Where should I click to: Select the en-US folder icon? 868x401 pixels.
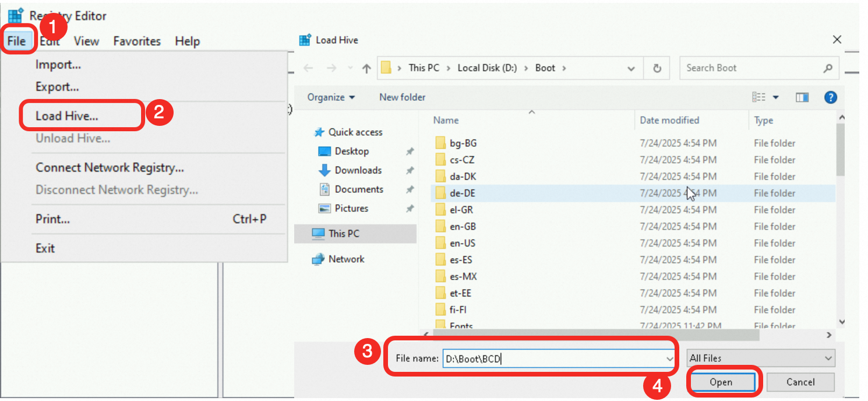point(440,243)
